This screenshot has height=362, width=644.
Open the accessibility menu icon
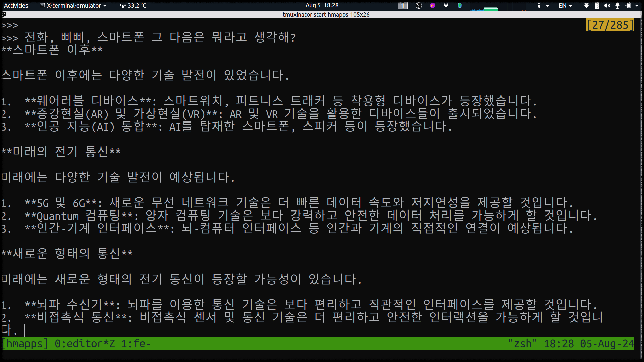539,5
